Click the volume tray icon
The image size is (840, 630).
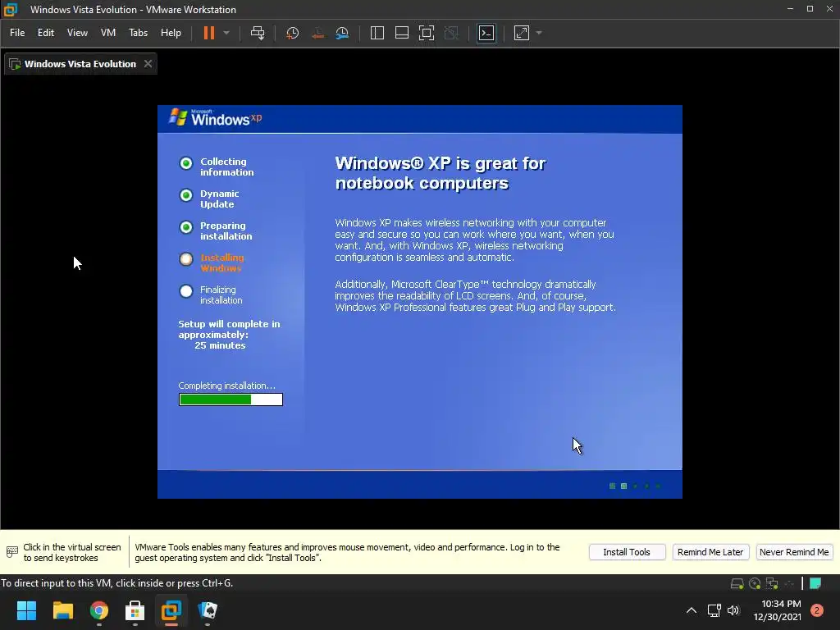[733, 610]
